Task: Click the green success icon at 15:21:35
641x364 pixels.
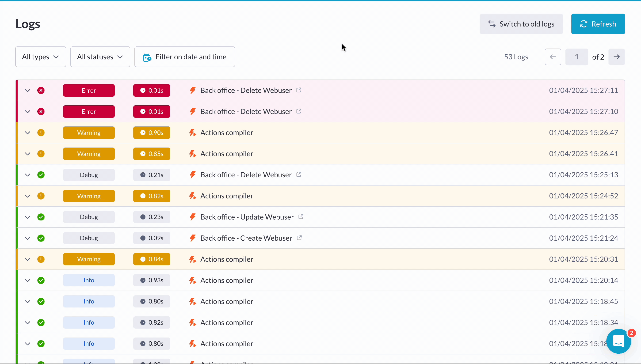Action: click(x=41, y=217)
